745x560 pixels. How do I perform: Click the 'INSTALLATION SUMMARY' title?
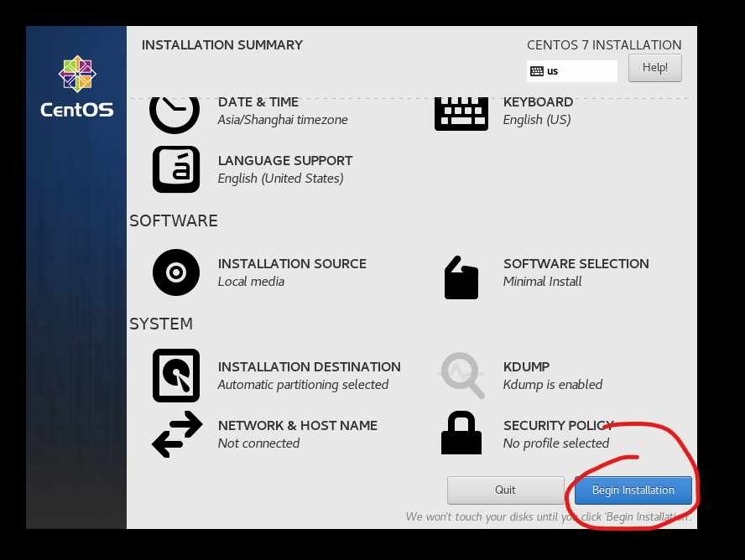point(221,45)
